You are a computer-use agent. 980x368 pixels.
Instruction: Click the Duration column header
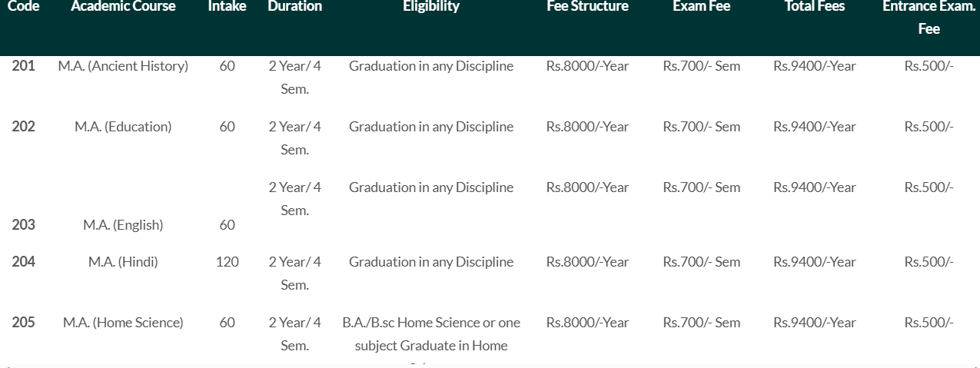pyautogui.click(x=294, y=7)
